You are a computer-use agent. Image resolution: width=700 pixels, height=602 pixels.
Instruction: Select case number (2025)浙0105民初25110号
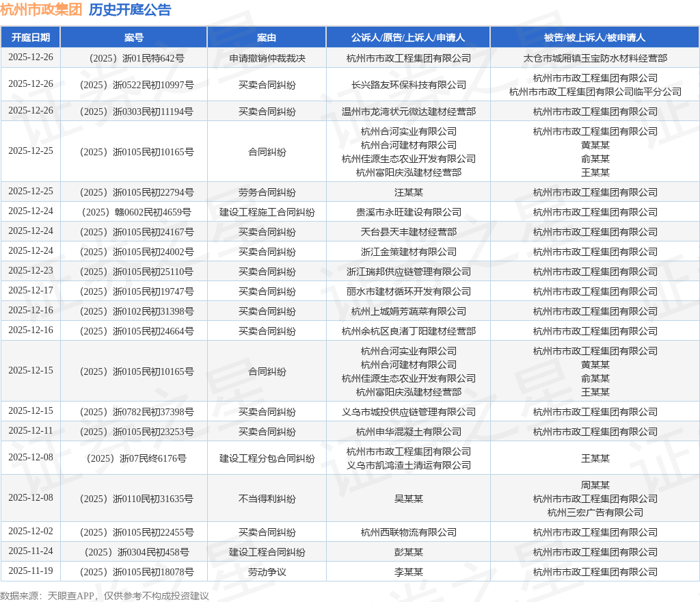tap(137, 272)
